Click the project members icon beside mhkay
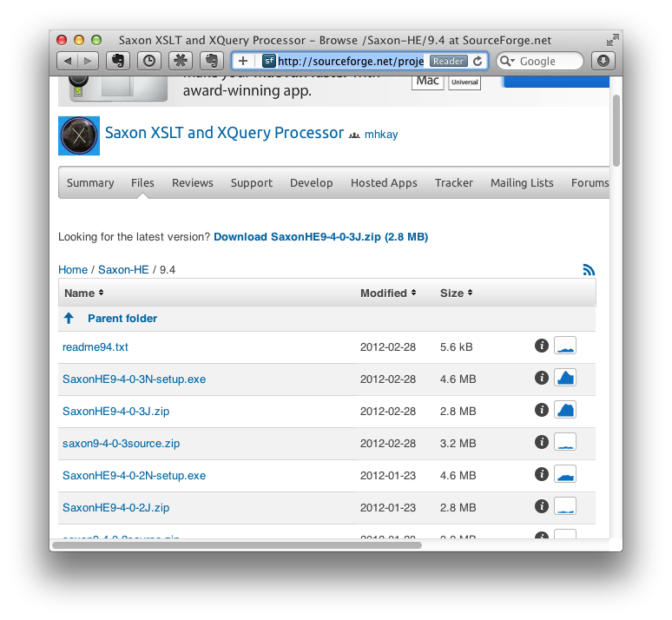Viewport: 672px width, 620px height. (354, 135)
